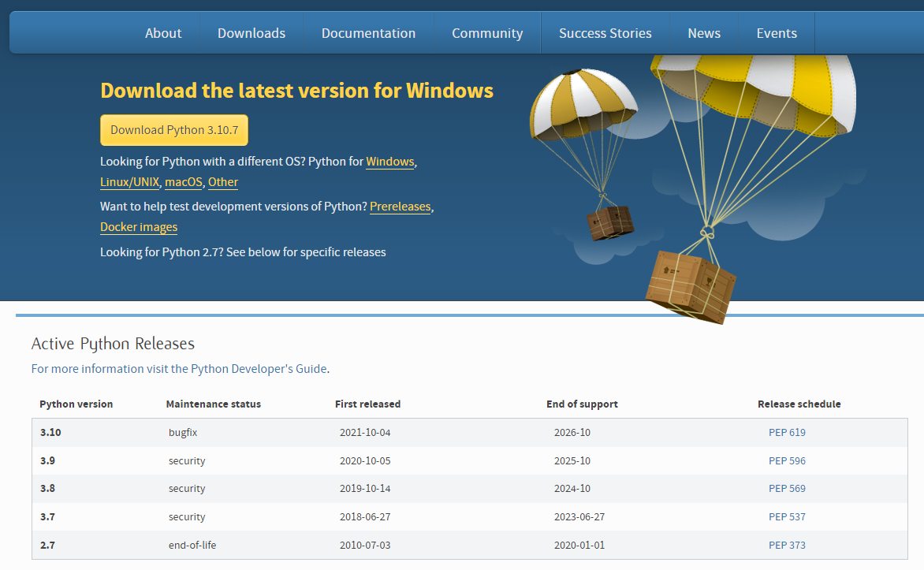Open the Docker images link

(139, 227)
